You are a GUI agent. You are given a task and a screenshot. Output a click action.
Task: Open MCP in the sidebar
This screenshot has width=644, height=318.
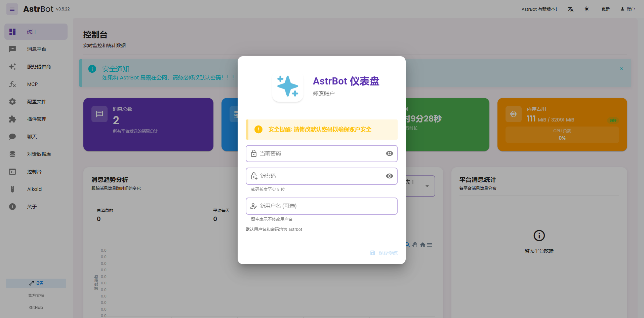36,84
